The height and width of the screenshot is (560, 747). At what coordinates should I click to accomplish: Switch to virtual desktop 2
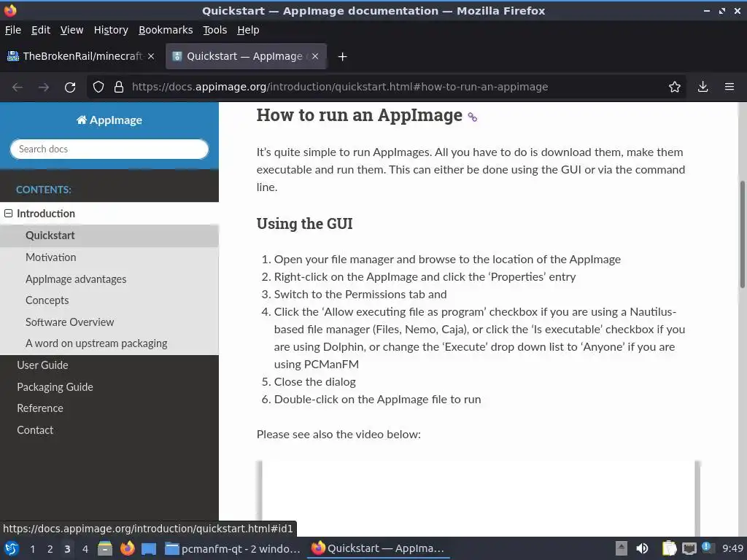pyautogui.click(x=50, y=549)
